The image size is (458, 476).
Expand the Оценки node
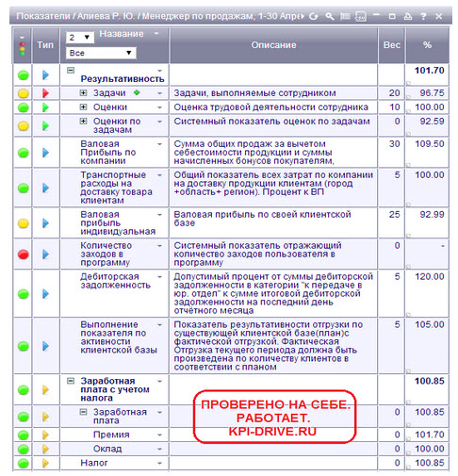(83, 107)
